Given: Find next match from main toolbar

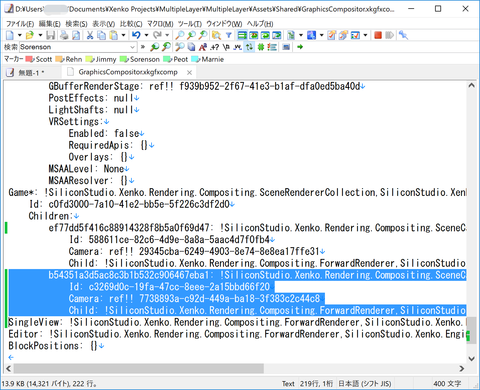Looking at the screenshot, I should pyautogui.click(x=203, y=35).
